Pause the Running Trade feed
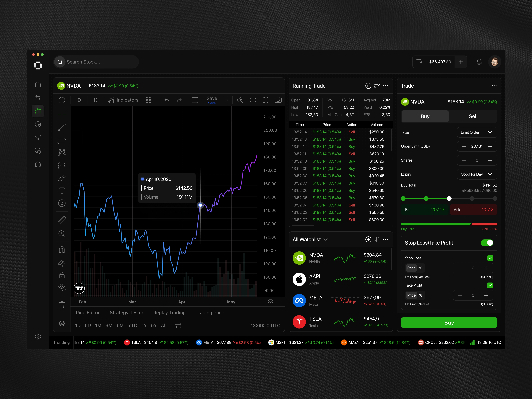532x399 pixels. coord(368,86)
